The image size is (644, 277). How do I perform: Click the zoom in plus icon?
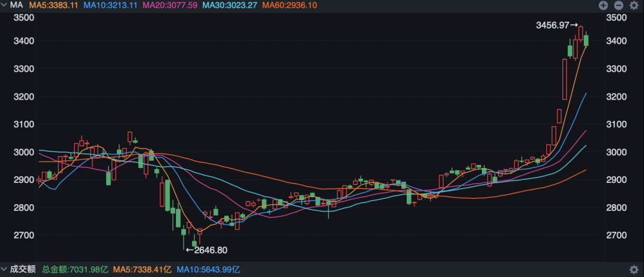tap(603, 5)
